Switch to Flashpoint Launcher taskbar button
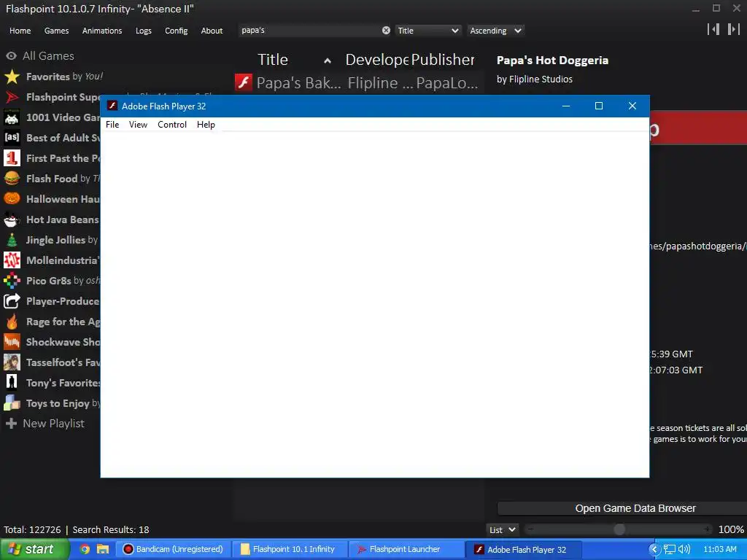This screenshot has width=747, height=560. click(x=407, y=549)
